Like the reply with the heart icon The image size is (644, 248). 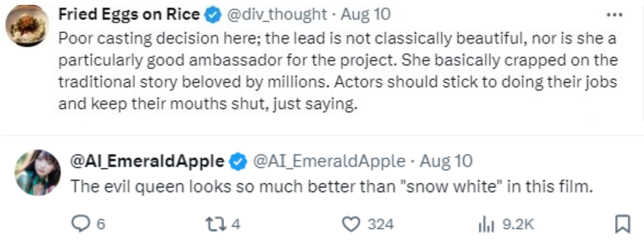point(351,224)
